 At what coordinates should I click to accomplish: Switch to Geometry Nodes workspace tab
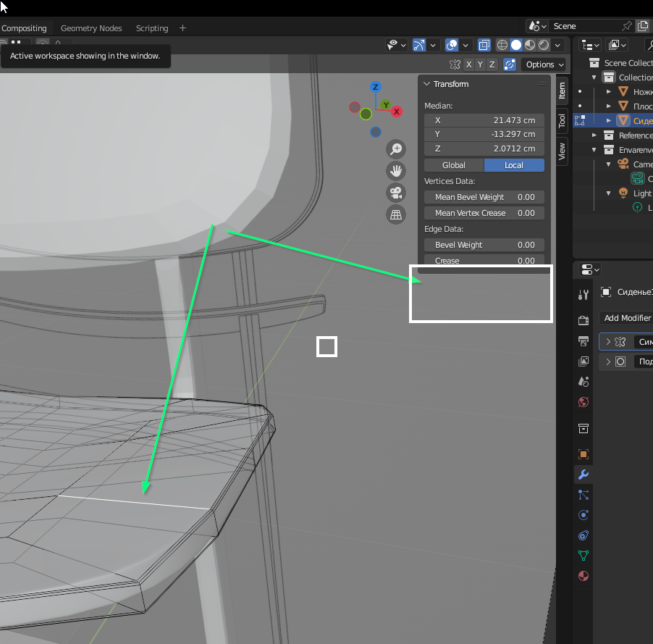[91, 28]
